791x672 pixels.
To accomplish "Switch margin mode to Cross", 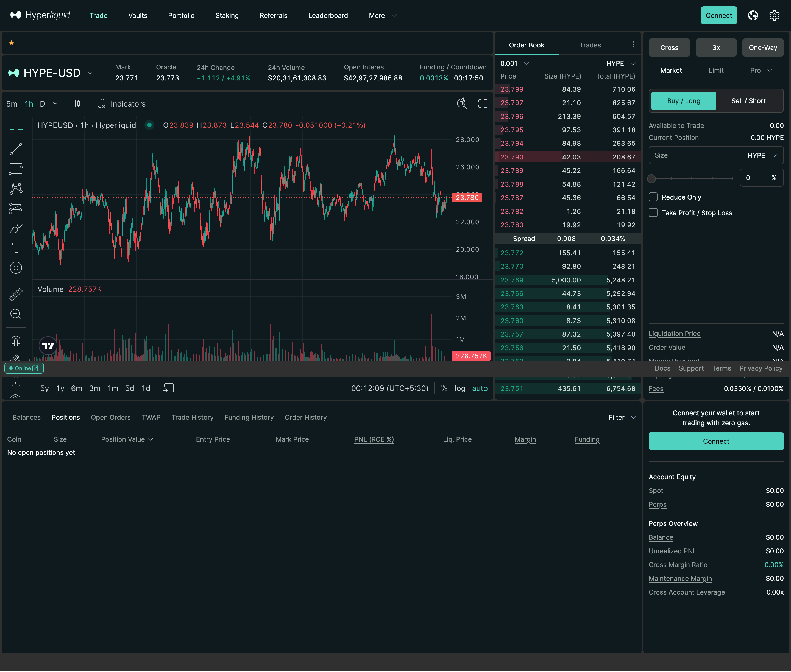I will click(669, 47).
